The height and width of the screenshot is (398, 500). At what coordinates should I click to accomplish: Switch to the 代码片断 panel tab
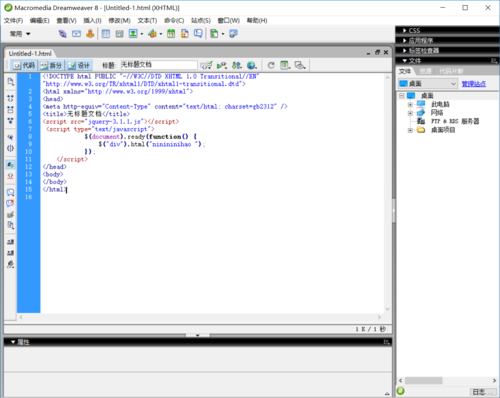[x=451, y=71]
